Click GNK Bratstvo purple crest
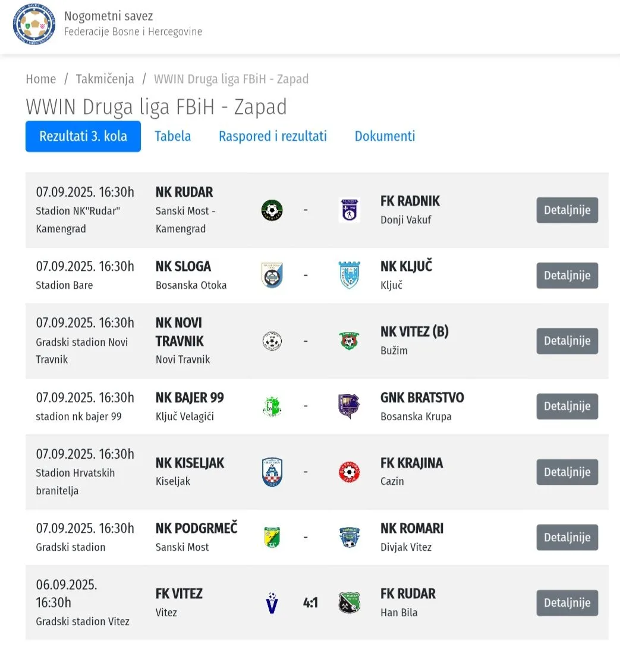The image size is (620, 672). [x=349, y=406]
